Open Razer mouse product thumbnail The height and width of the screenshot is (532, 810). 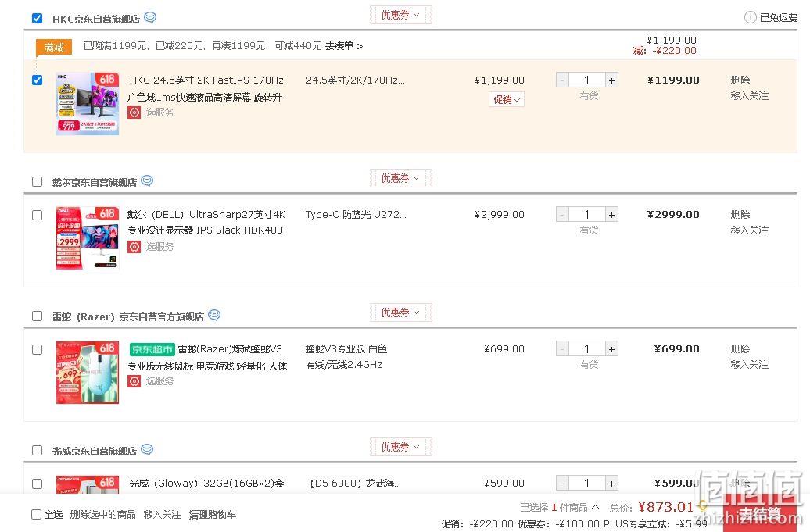coord(88,373)
